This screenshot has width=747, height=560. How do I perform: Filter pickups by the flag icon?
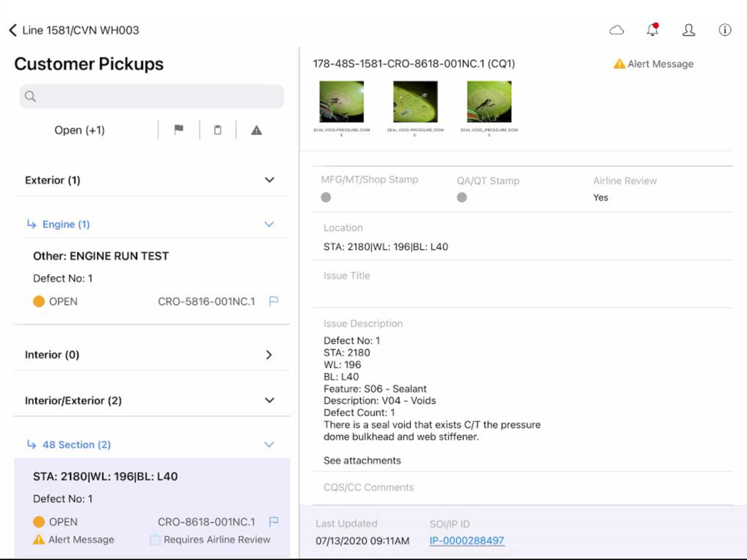click(x=179, y=129)
